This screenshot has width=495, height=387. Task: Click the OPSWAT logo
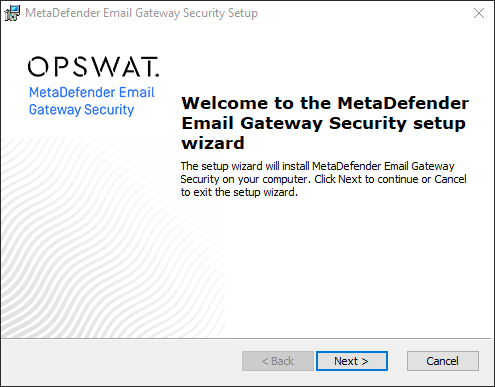[x=93, y=67]
